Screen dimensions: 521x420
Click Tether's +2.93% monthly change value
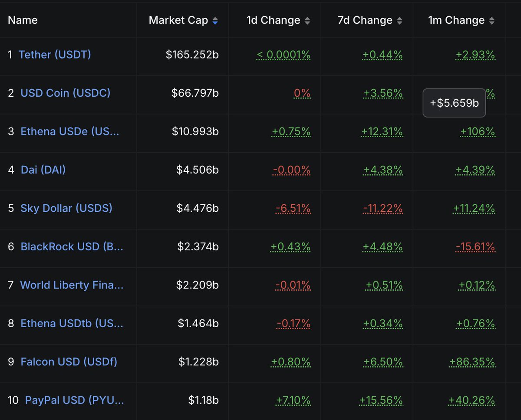(475, 55)
